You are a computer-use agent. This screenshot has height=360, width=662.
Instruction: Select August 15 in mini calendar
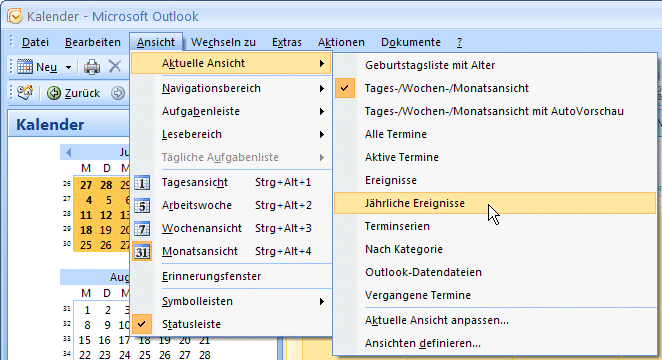pos(84,340)
